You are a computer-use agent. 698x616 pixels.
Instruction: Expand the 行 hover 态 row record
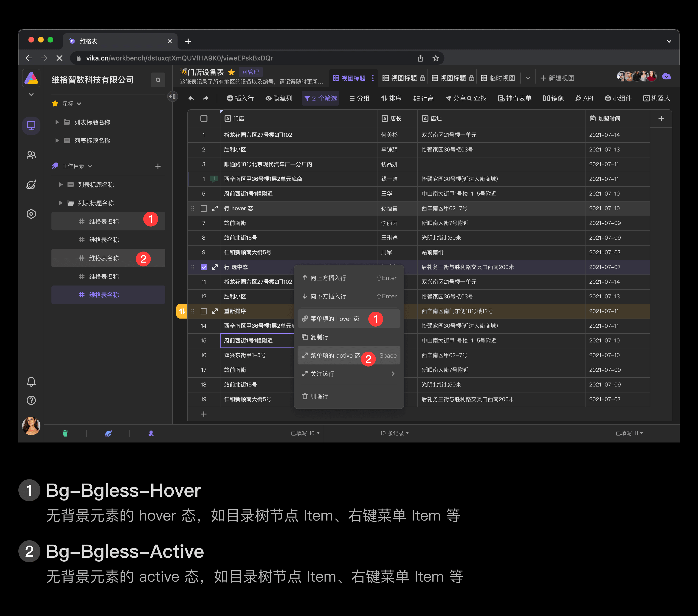click(215, 209)
